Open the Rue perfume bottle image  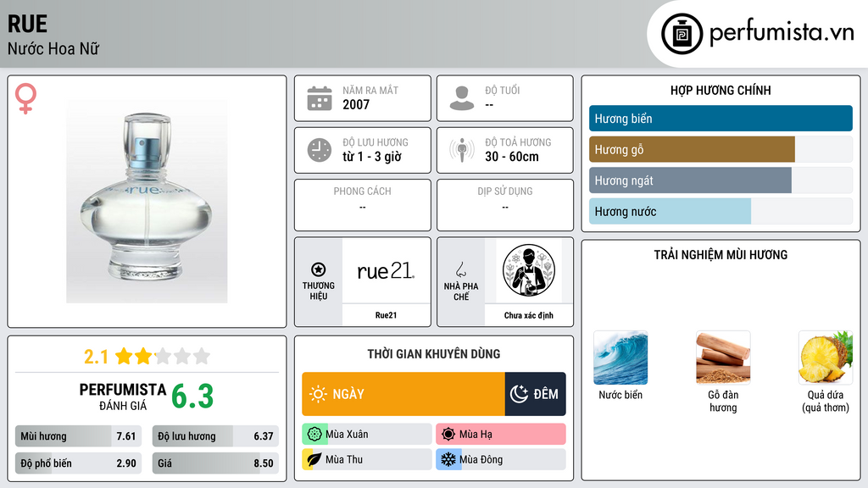pos(147,202)
